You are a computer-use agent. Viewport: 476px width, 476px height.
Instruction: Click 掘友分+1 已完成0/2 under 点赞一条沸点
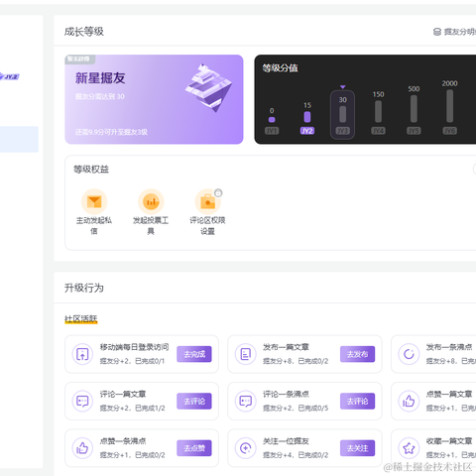tap(132, 455)
